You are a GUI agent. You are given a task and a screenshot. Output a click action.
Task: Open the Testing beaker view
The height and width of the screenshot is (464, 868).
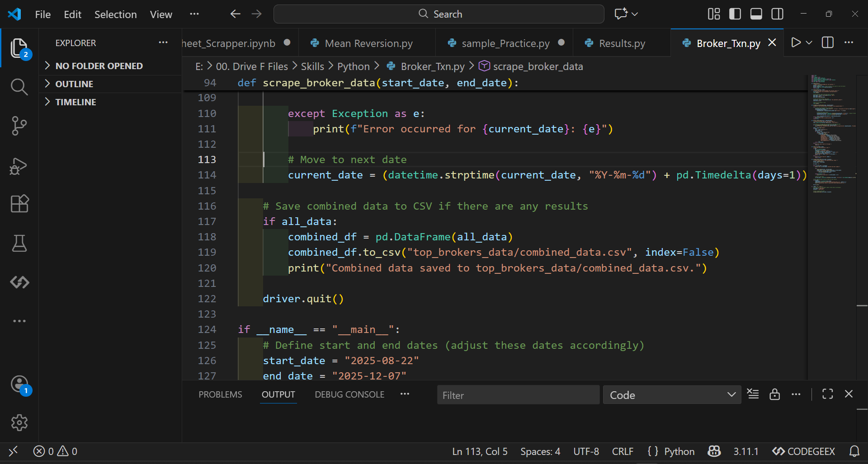click(19, 244)
